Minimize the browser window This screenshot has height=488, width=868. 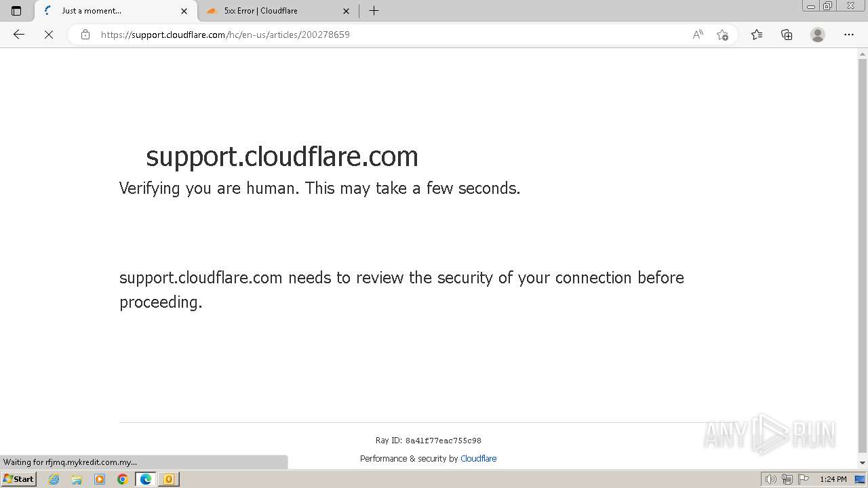click(x=811, y=6)
